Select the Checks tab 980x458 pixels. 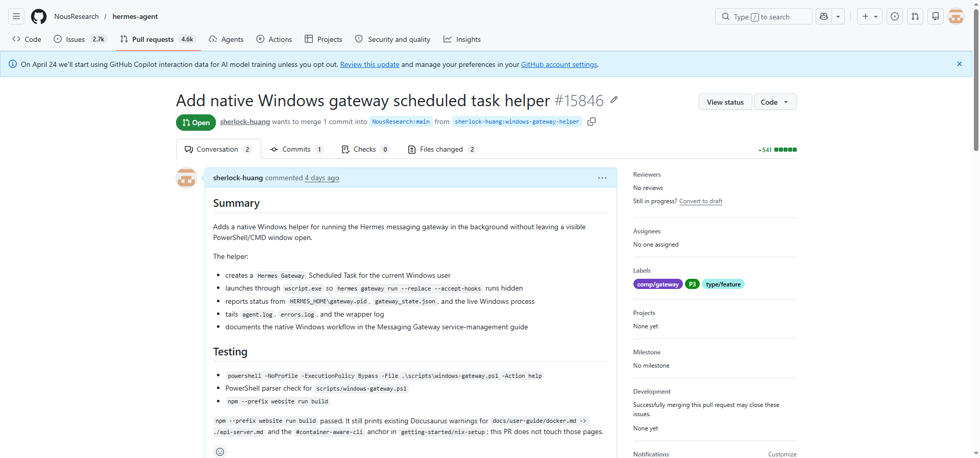pyautogui.click(x=365, y=149)
